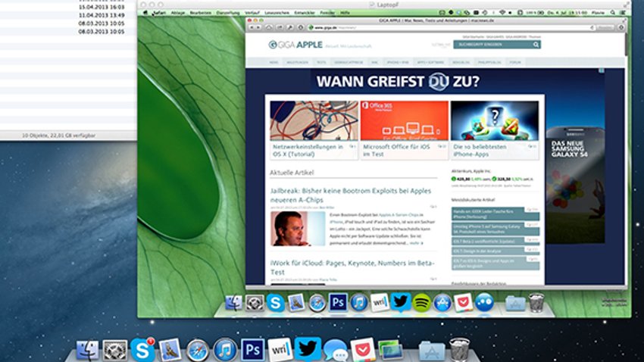Open the Writer app in remote Laptop dock

pyautogui.click(x=380, y=303)
